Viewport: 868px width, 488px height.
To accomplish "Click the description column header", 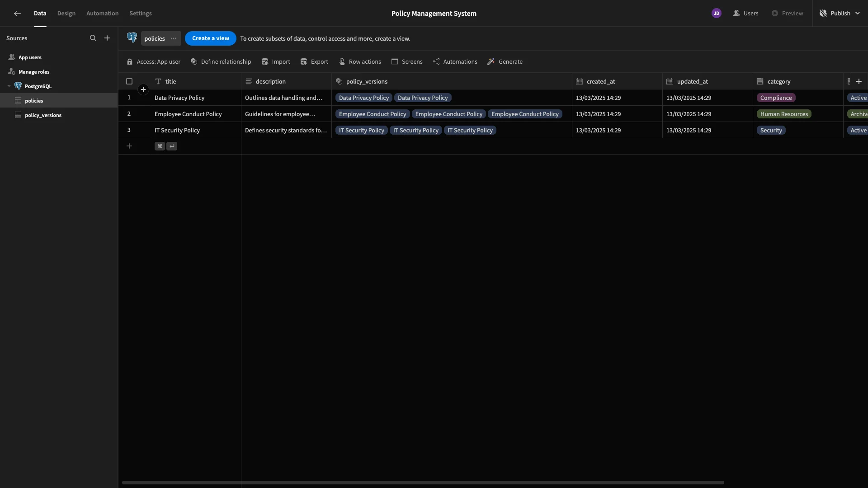I will point(286,82).
